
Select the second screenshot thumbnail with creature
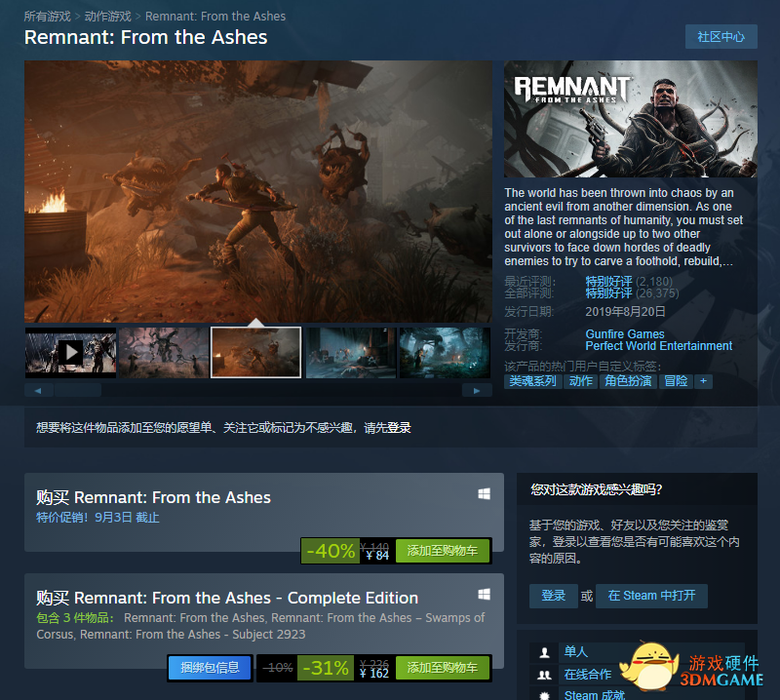coord(164,352)
